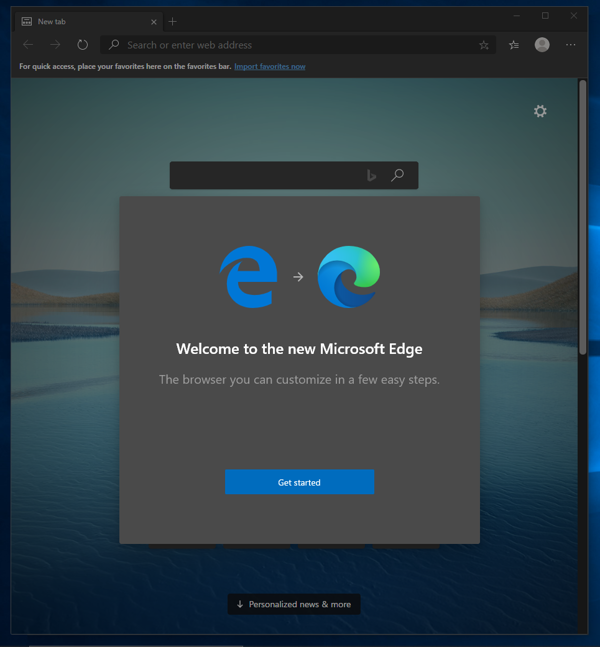The image size is (600, 647).
Task: Click the legacy Edge logo
Action: (248, 276)
